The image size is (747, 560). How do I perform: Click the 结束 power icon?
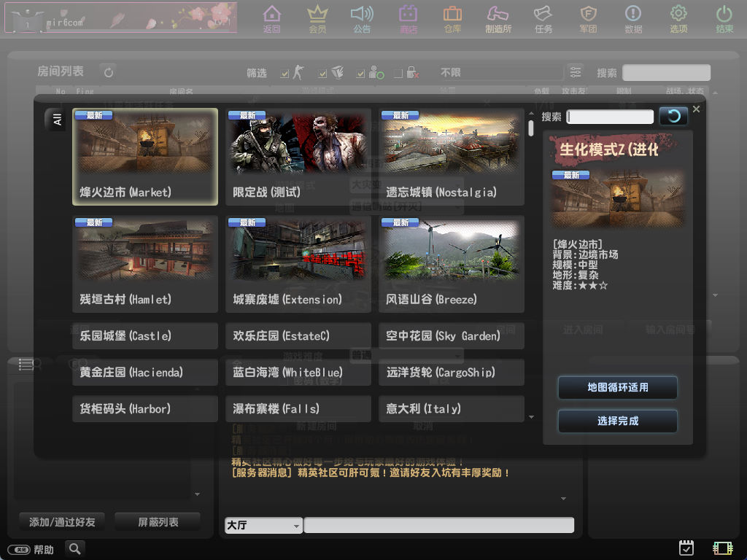click(x=724, y=19)
